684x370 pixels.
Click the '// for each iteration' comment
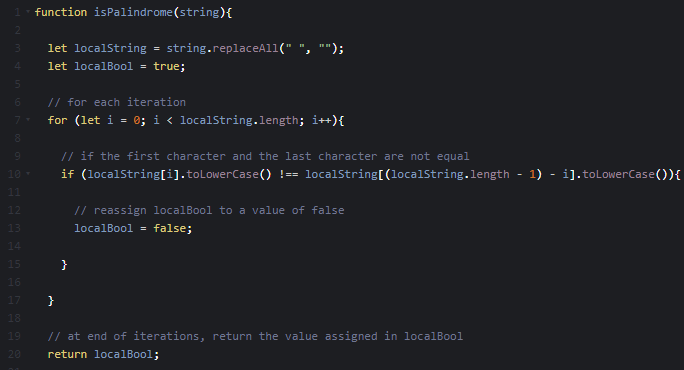coord(116,102)
